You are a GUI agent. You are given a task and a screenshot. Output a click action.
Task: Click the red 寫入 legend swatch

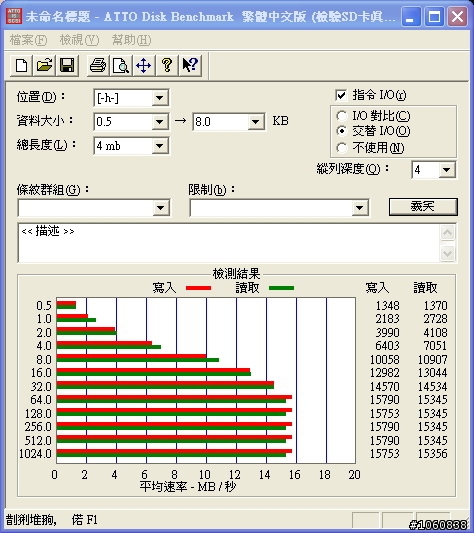[199, 288]
